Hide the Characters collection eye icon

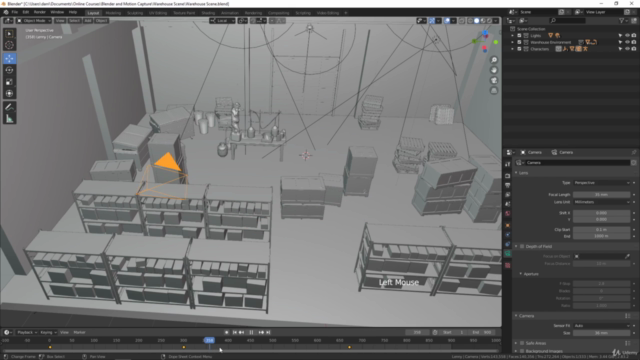point(627,49)
